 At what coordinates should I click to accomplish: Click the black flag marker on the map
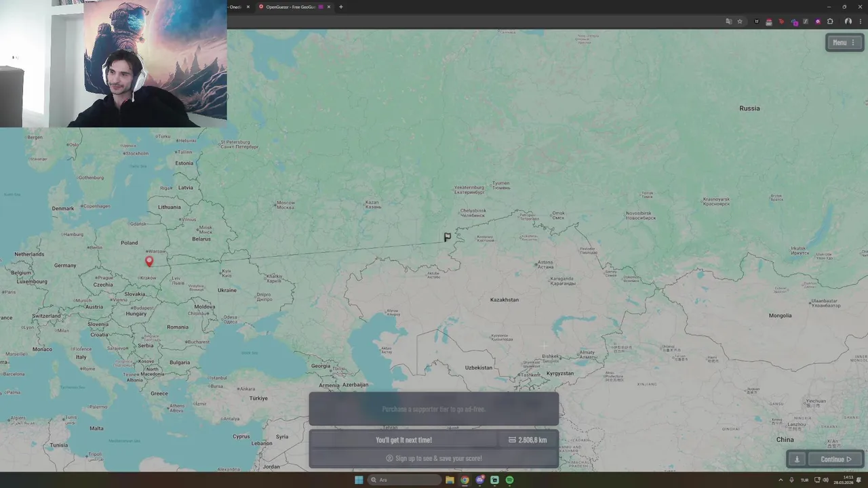click(x=448, y=237)
